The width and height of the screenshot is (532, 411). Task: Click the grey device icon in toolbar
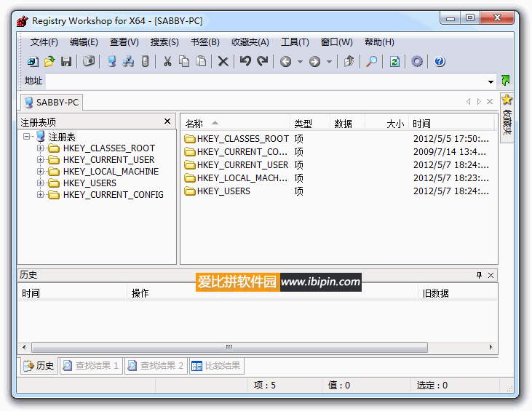(x=145, y=61)
